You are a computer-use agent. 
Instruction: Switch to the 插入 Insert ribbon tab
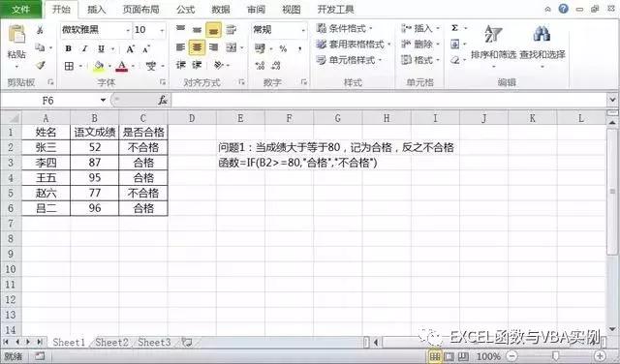click(x=97, y=9)
